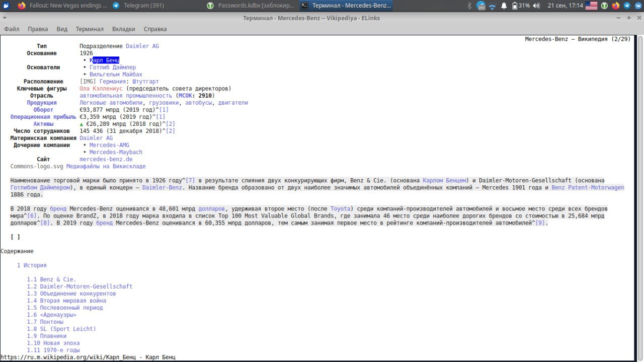
Task: Jump to section 1.4 Вторая мировая война
Action: [x=66, y=300]
